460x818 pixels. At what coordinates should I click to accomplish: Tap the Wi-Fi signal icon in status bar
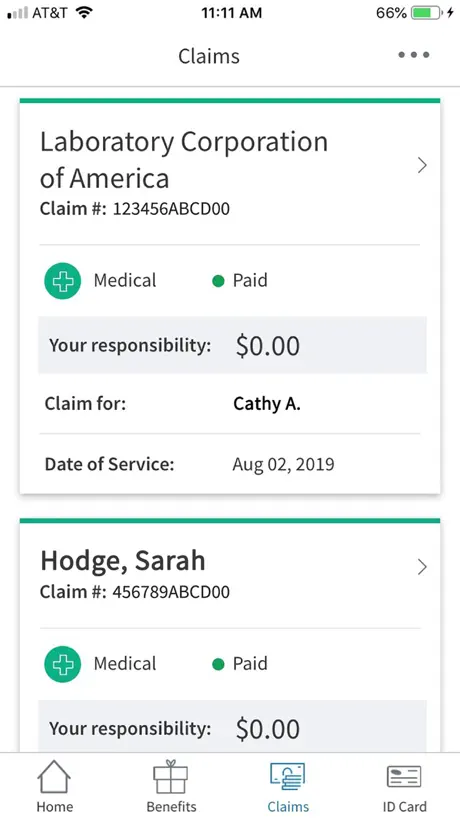83,13
